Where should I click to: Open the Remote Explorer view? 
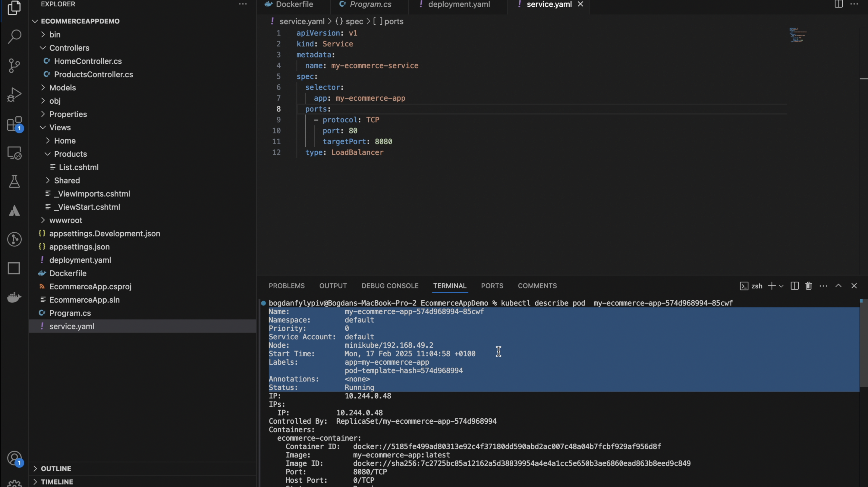tap(14, 153)
